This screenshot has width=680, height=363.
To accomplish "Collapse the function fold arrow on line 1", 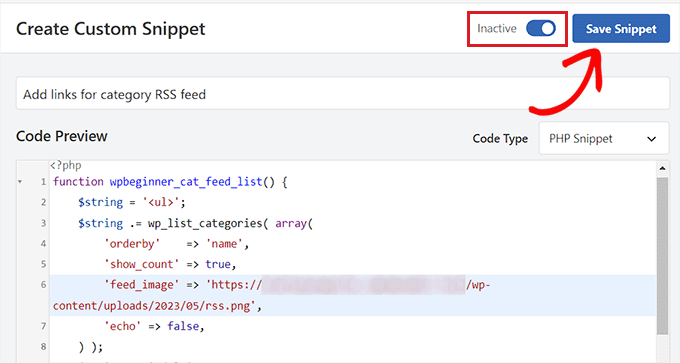I will click(x=20, y=182).
